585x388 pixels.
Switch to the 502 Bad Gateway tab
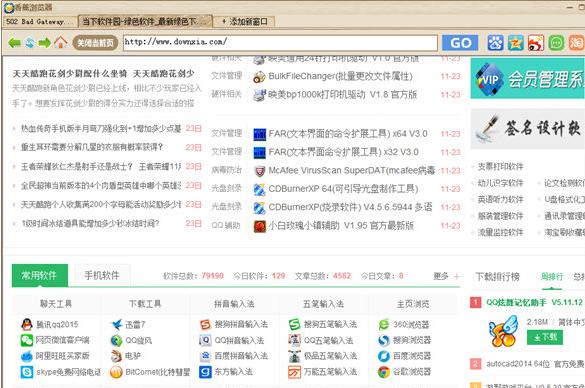tap(39, 22)
